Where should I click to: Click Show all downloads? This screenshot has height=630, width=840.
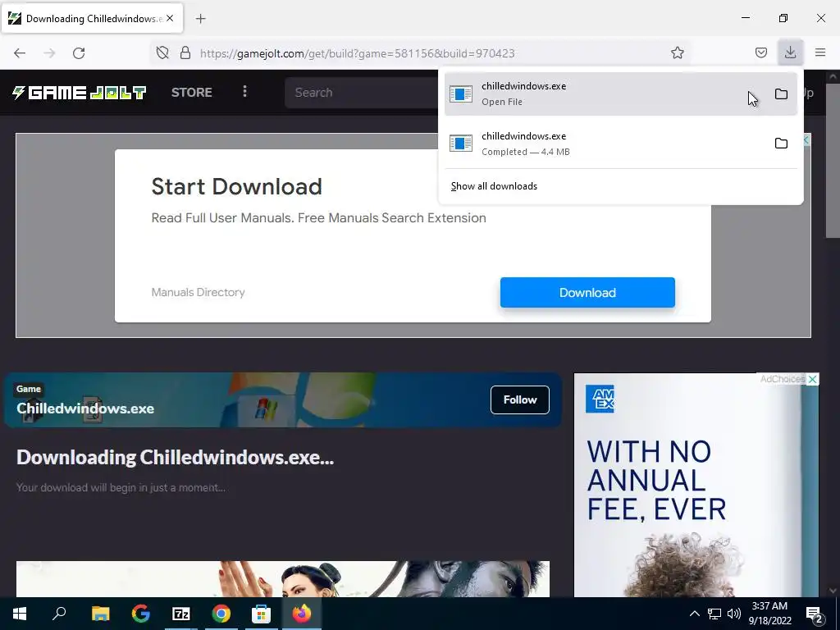[x=494, y=186]
